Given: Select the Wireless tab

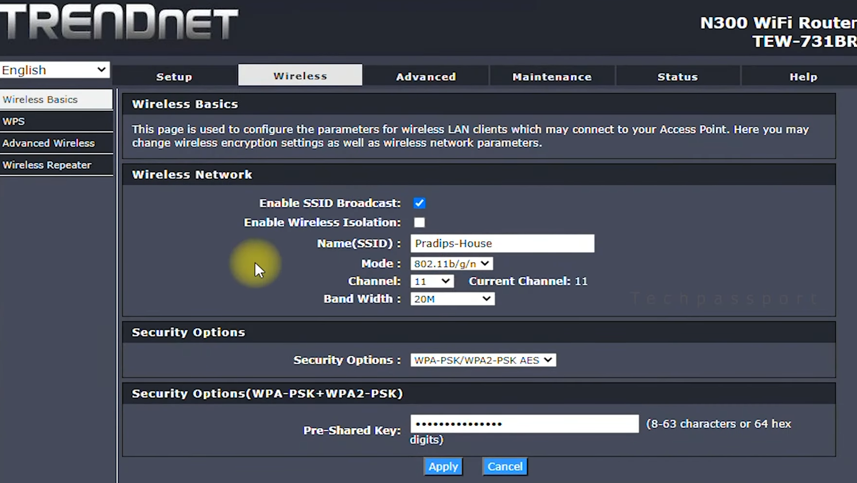Looking at the screenshot, I should [300, 76].
